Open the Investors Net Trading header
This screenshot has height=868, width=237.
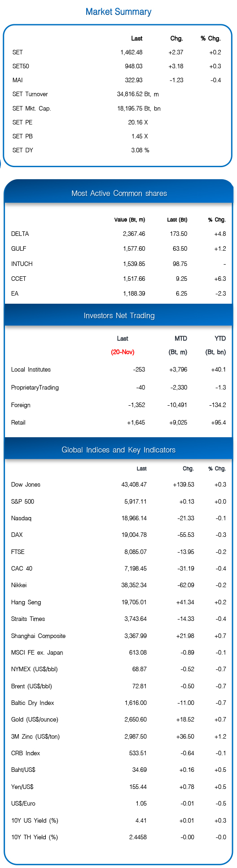pyautogui.click(x=119, y=315)
